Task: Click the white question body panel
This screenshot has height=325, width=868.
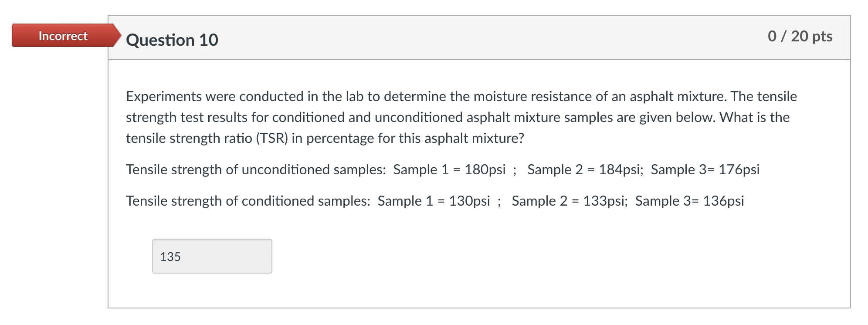Action: [479, 288]
